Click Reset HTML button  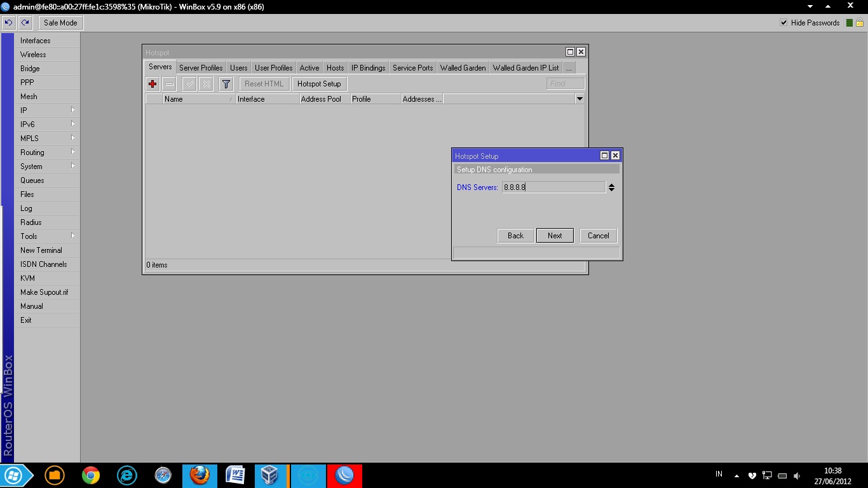(264, 84)
